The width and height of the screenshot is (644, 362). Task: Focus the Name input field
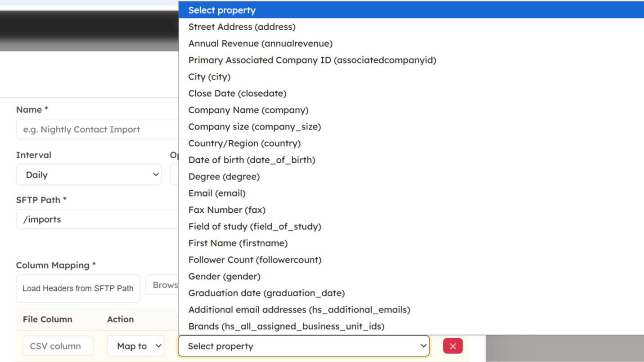(x=97, y=129)
